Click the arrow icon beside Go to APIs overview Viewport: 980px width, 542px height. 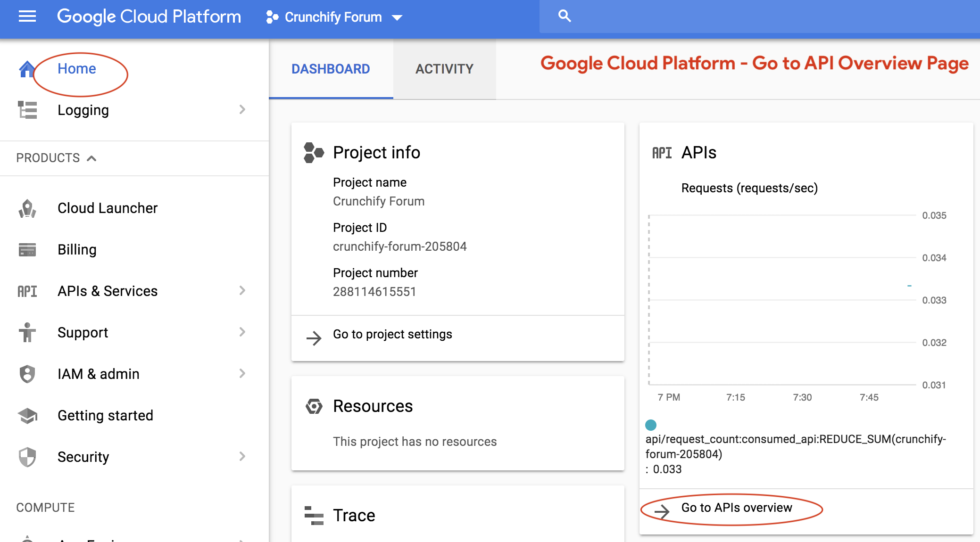[662, 511]
